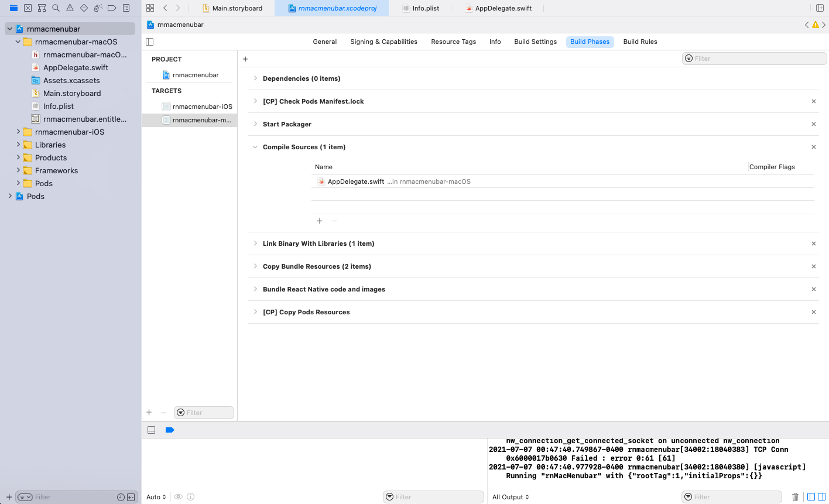This screenshot has height=504, width=829.
Task: Add editor on right
Action: click(820, 8)
